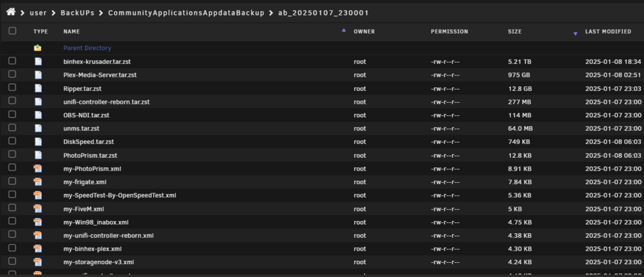Click the 2025-01-08 02:51 date
The width and height of the screenshot is (644, 277).
click(613, 75)
